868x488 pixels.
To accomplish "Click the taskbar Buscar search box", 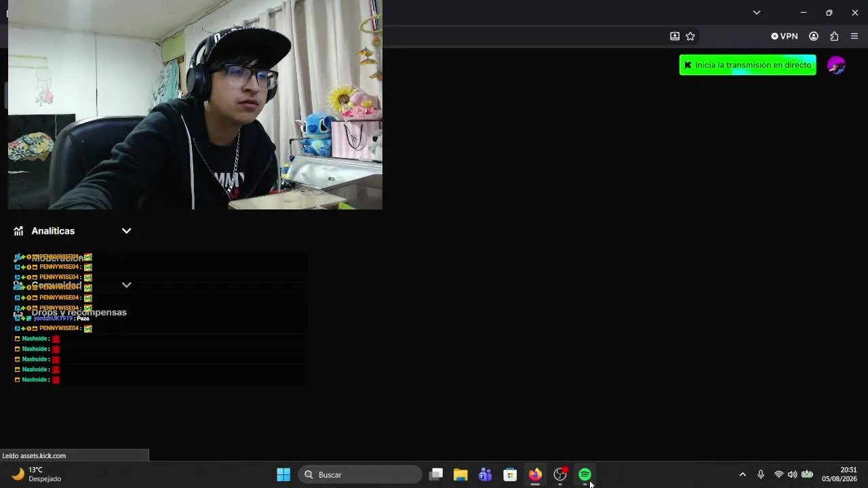I will coord(360,474).
